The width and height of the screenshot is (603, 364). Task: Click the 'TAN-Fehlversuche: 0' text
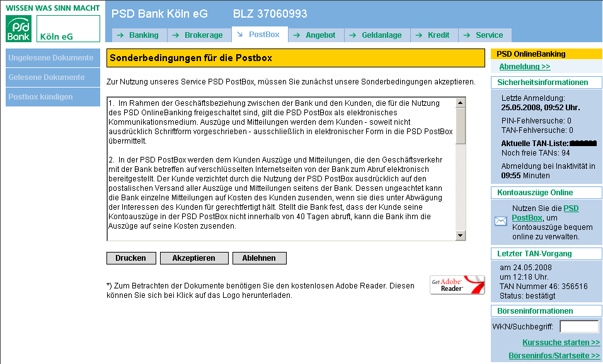pos(537,130)
